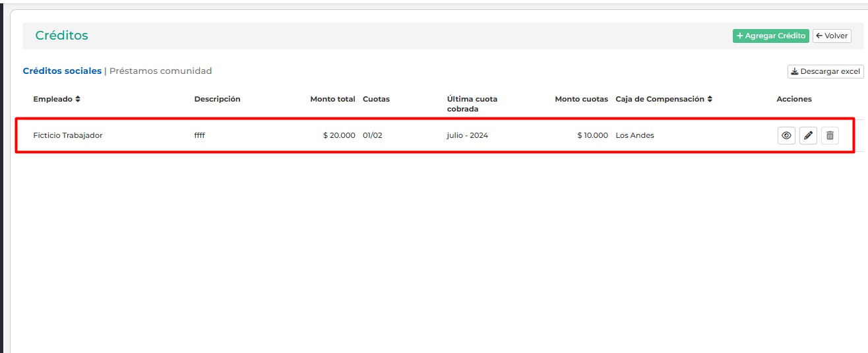Sort the table by Empleado column

(57, 99)
